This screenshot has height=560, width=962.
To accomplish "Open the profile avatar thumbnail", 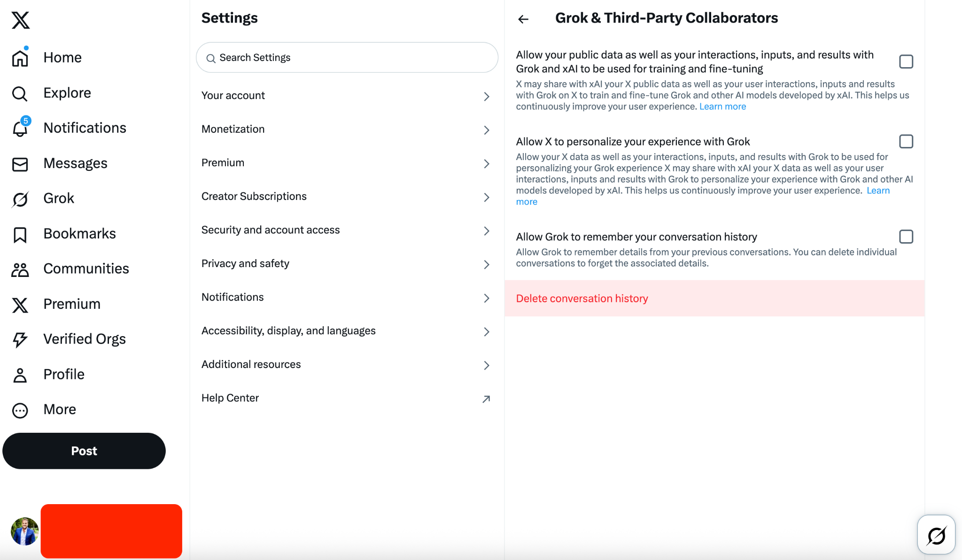I will click(24, 531).
